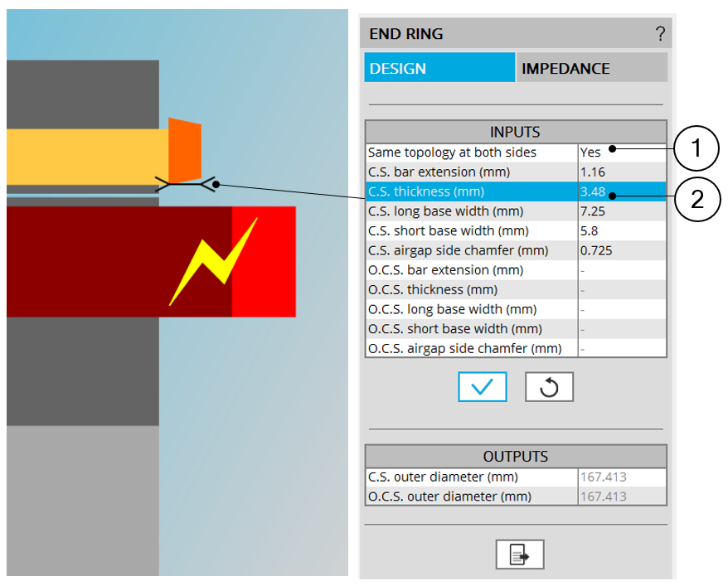The image size is (728, 586).
Task: Click the orange end ring shape
Action: (x=184, y=150)
